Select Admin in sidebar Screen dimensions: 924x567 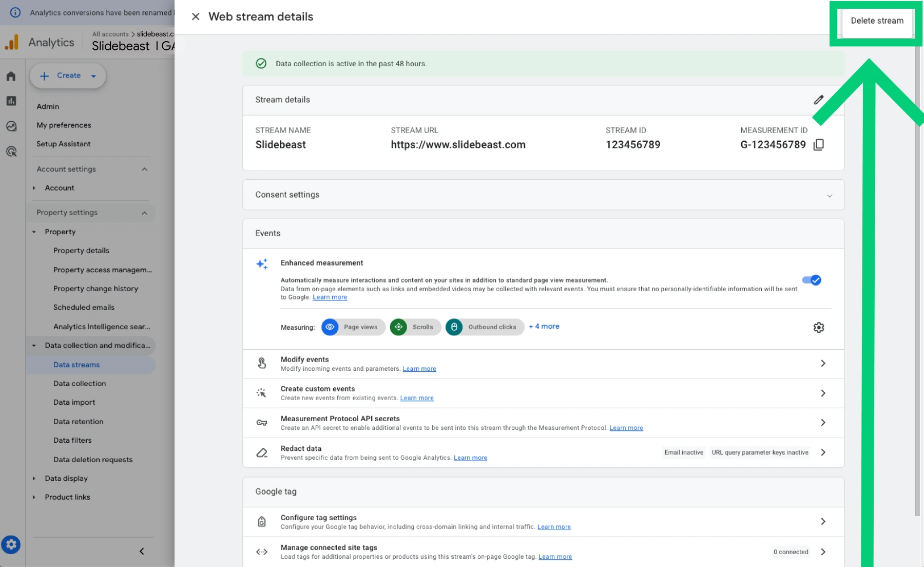click(x=48, y=106)
